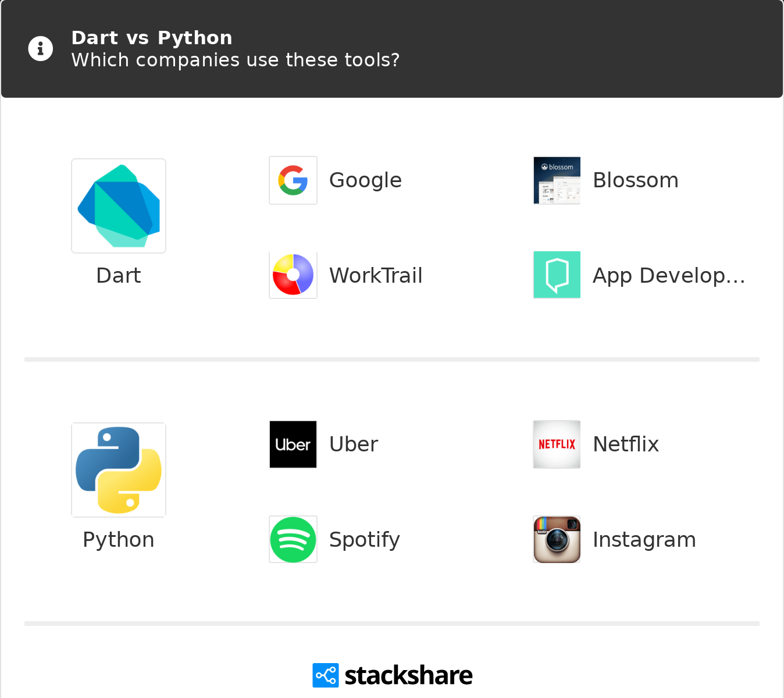The height and width of the screenshot is (698, 784).
Task: Open the truncated App Develop... link
Action: [x=668, y=276]
